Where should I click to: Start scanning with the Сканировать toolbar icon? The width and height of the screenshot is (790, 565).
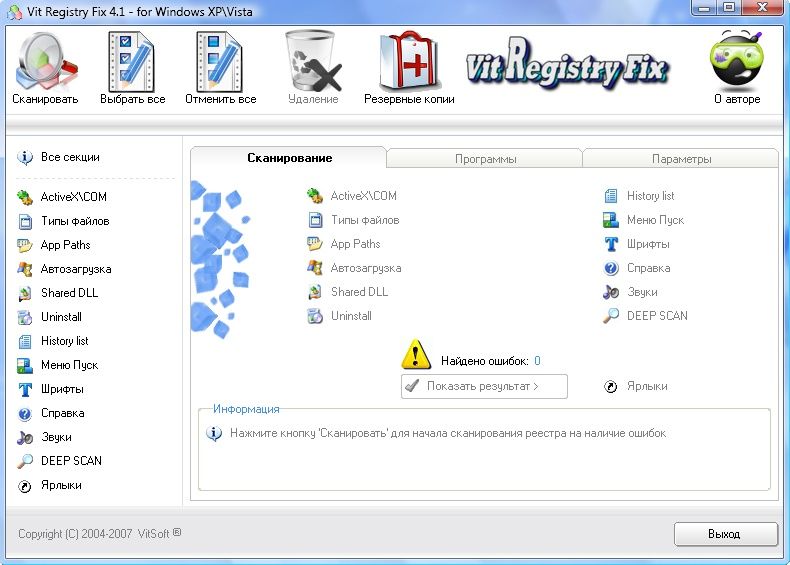[46, 62]
